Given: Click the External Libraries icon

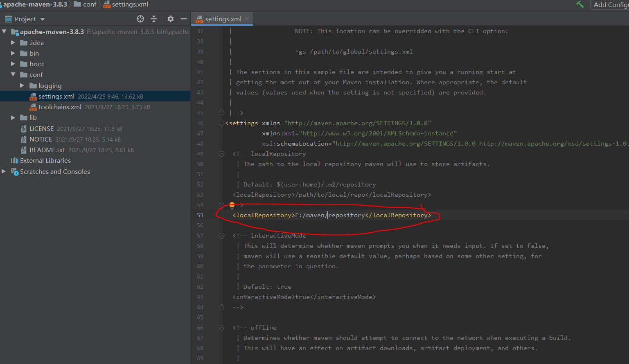Looking at the screenshot, I should pos(15,160).
